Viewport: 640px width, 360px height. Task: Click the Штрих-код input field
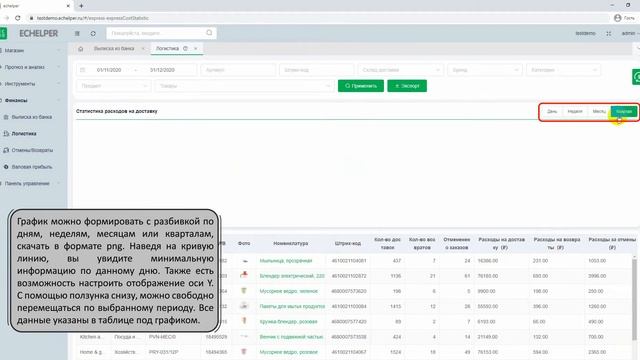[316, 70]
